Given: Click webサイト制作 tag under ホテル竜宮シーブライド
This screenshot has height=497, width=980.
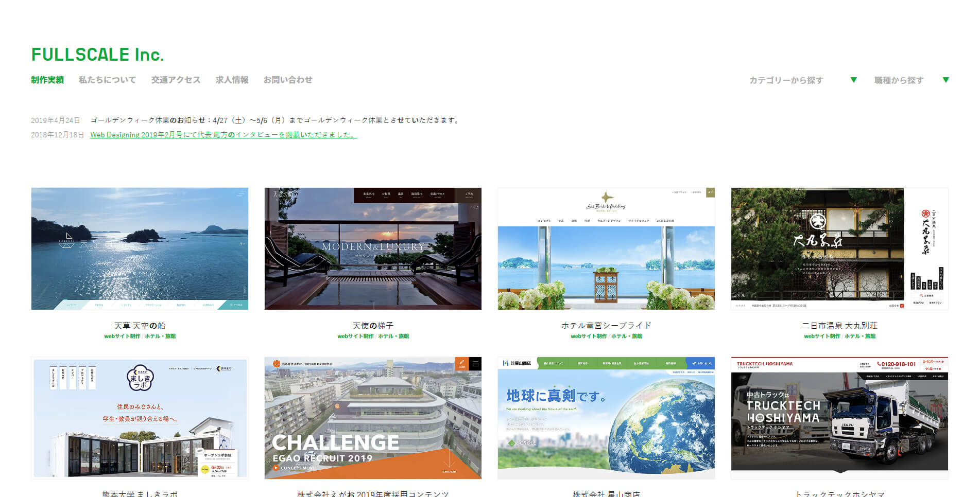Looking at the screenshot, I should tap(589, 336).
